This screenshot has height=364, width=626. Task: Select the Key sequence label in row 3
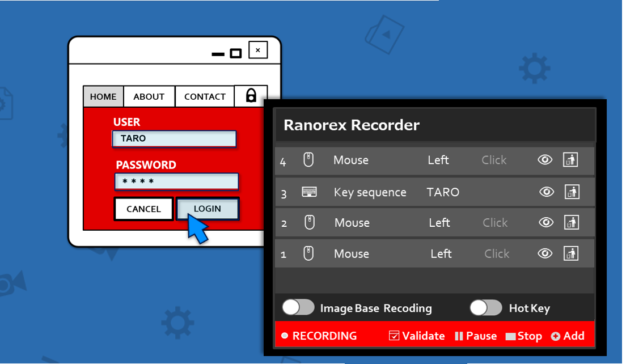[370, 192]
